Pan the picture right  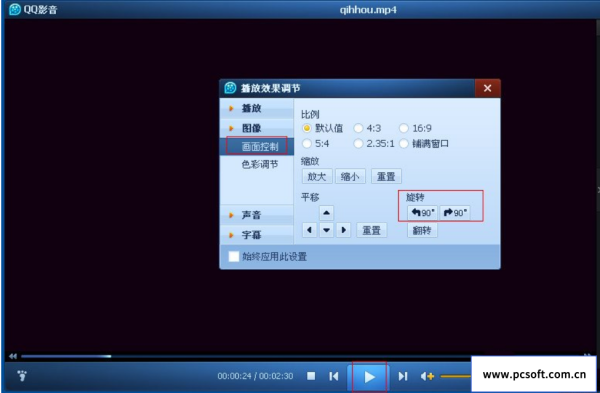pyautogui.click(x=343, y=230)
